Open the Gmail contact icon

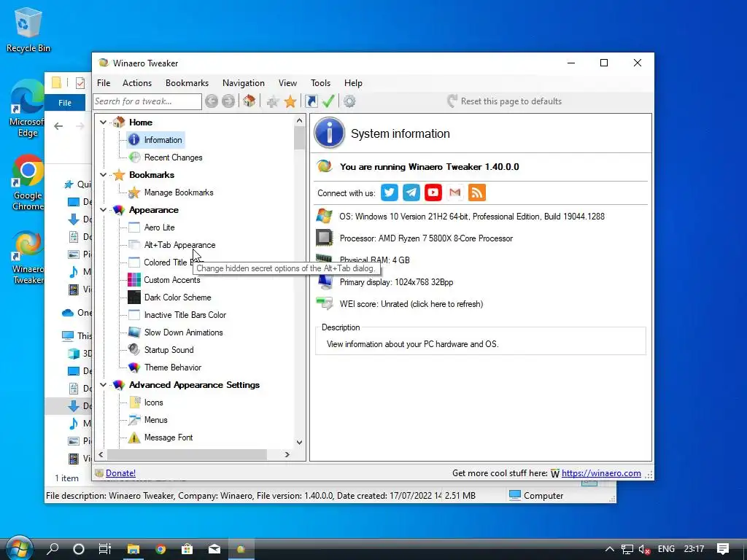[x=455, y=192]
